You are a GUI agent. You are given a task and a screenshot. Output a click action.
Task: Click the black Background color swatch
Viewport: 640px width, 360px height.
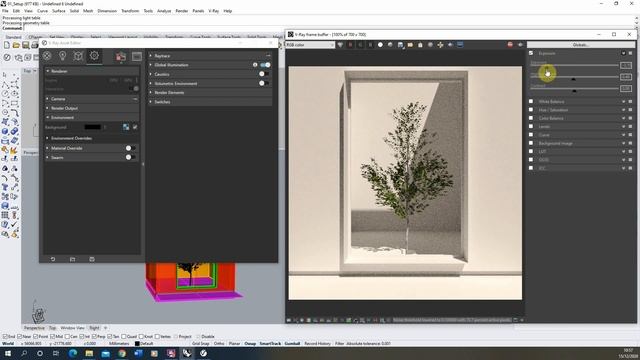pos(92,127)
